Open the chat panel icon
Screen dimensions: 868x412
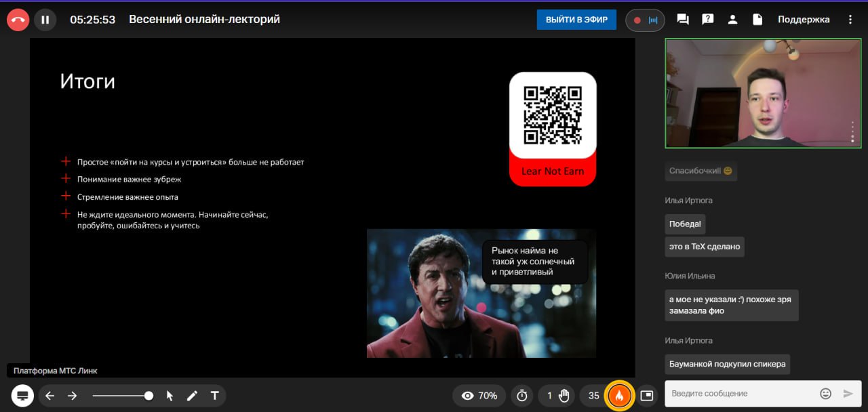pos(683,20)
